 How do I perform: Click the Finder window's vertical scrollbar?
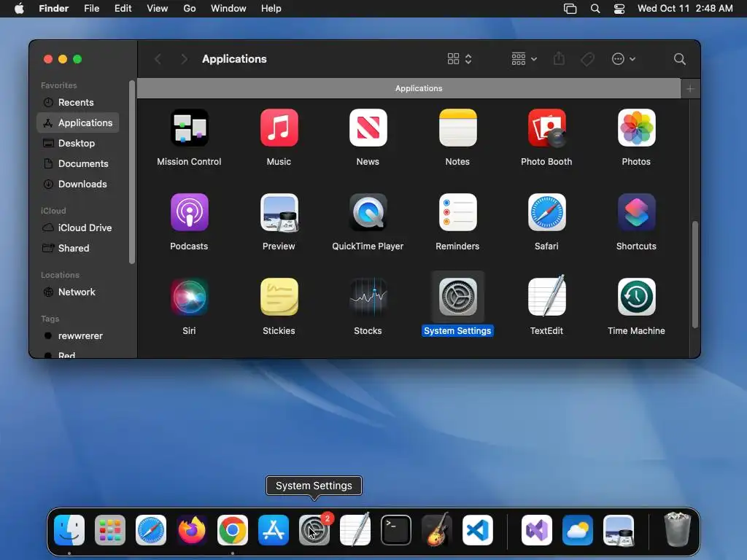(x=695, y=275)
